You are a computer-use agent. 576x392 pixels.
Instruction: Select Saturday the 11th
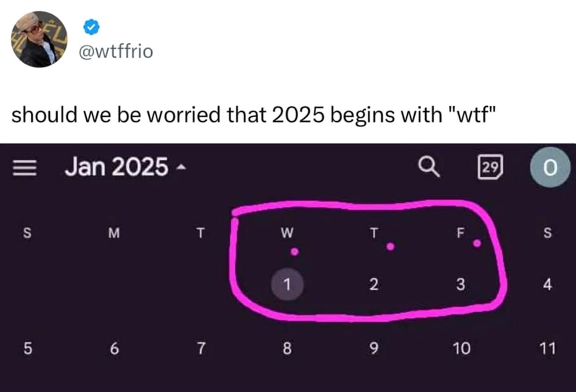click(x=547, y=348)
